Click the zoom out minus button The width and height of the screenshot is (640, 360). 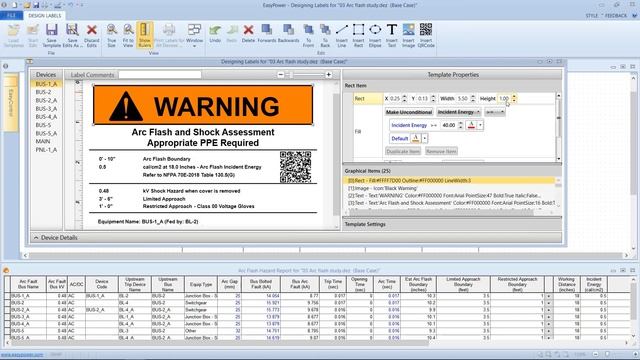pyautogui.click(x=281, y=75)
